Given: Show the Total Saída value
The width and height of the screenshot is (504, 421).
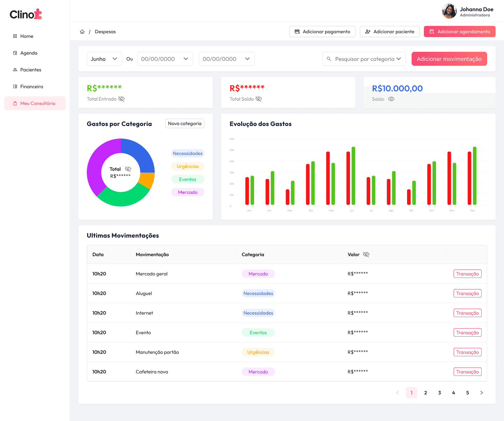Looking at the screenshot, I should pos(259,99).
